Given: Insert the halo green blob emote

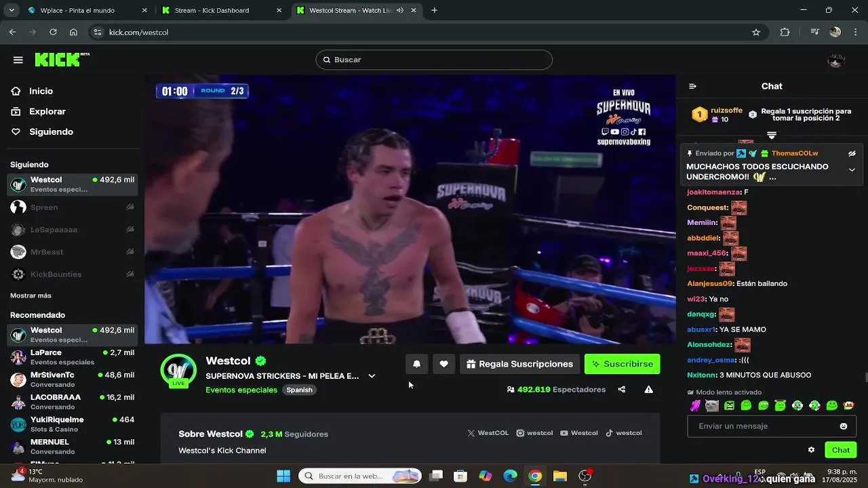Looking at the screenshot, I should pyautogui.click(x=781, y=406).
